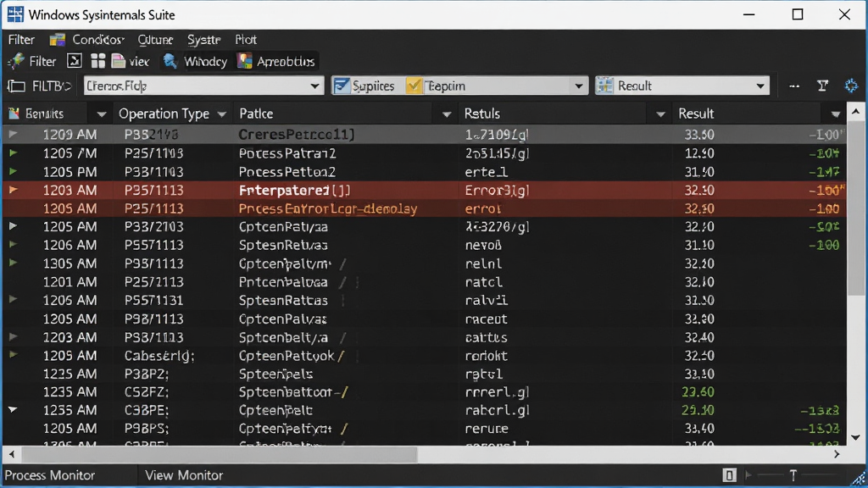Image resolution: width=868 pixels, height=488 pixels.
Task: Open the Patlce column dropdown arrow
Action: click(x=446, y=114)
